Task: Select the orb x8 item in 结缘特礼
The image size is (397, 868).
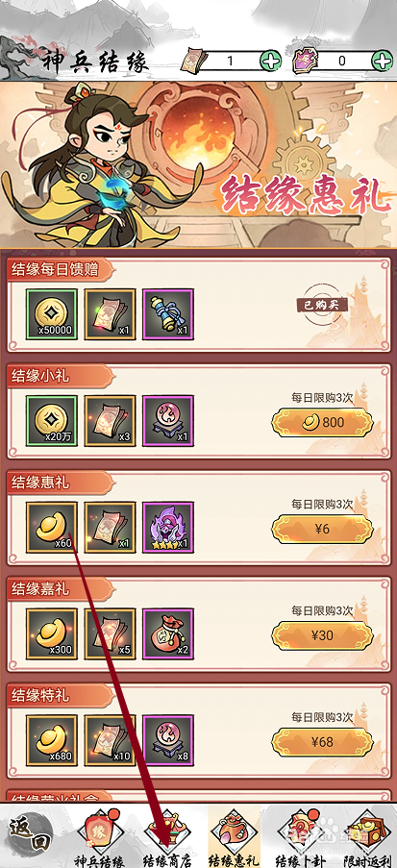Action: tap(168, 741)
